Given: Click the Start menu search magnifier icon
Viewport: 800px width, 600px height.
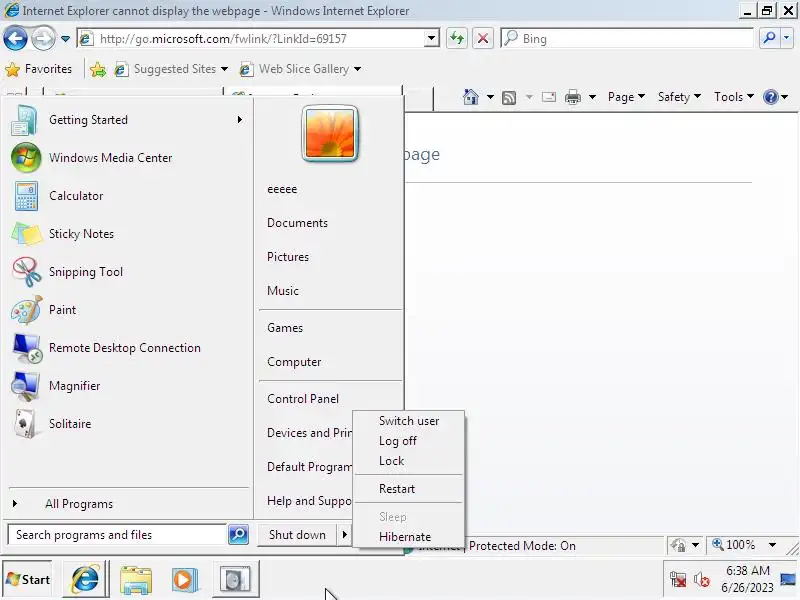Looking at the screenshot, I should [238, 535].
